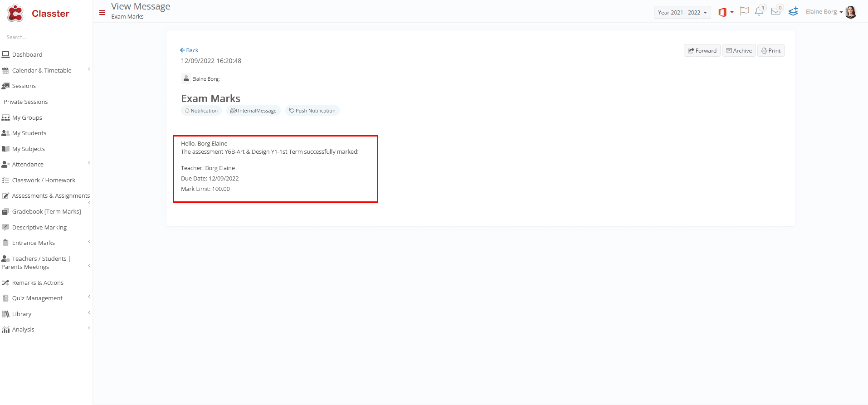This screenshot has width=868, height=405.
Task: Click the Push Notification tag
Action: (x=312, y=111)
